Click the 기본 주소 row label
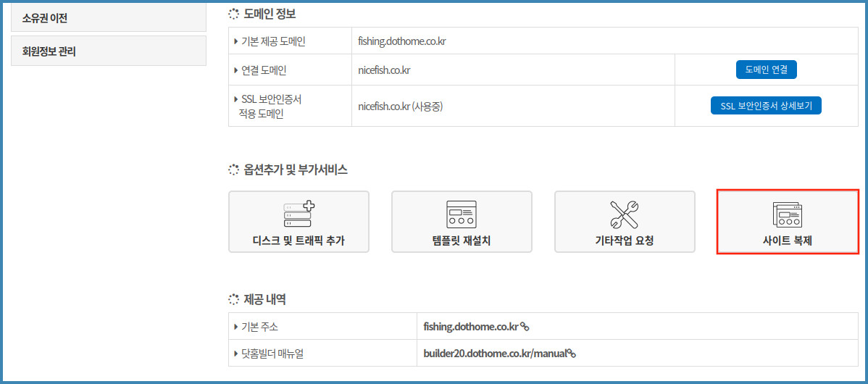 [x=259, y=327]
